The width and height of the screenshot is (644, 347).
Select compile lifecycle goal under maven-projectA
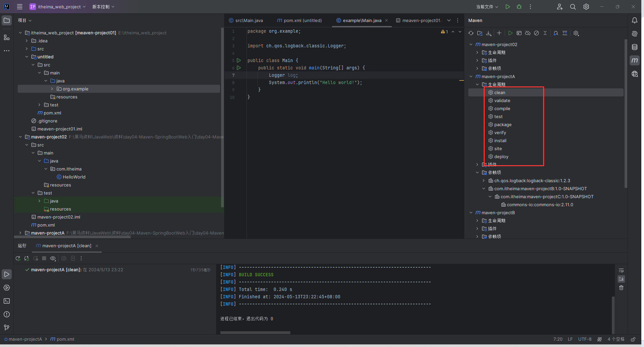(502, 108)
